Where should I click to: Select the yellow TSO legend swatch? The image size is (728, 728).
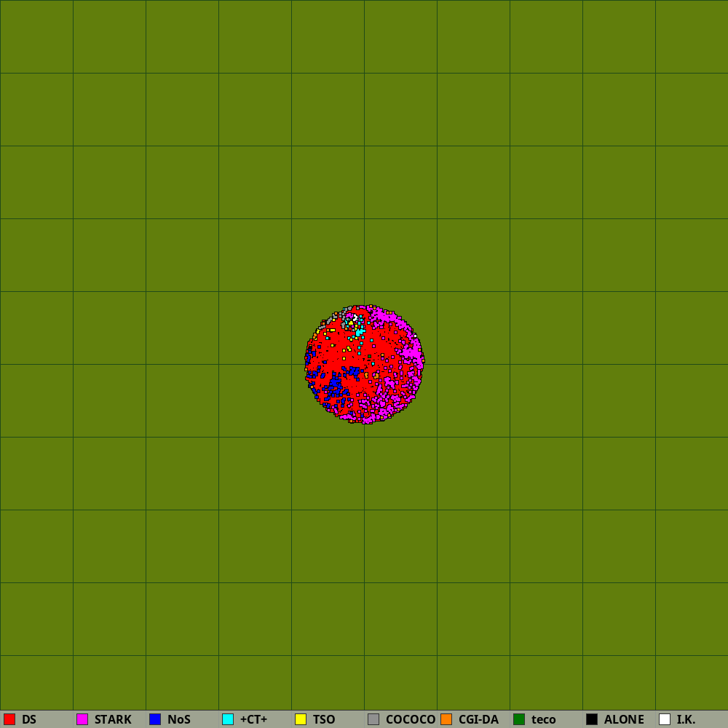pyautogui.click(x=301, y=719)
